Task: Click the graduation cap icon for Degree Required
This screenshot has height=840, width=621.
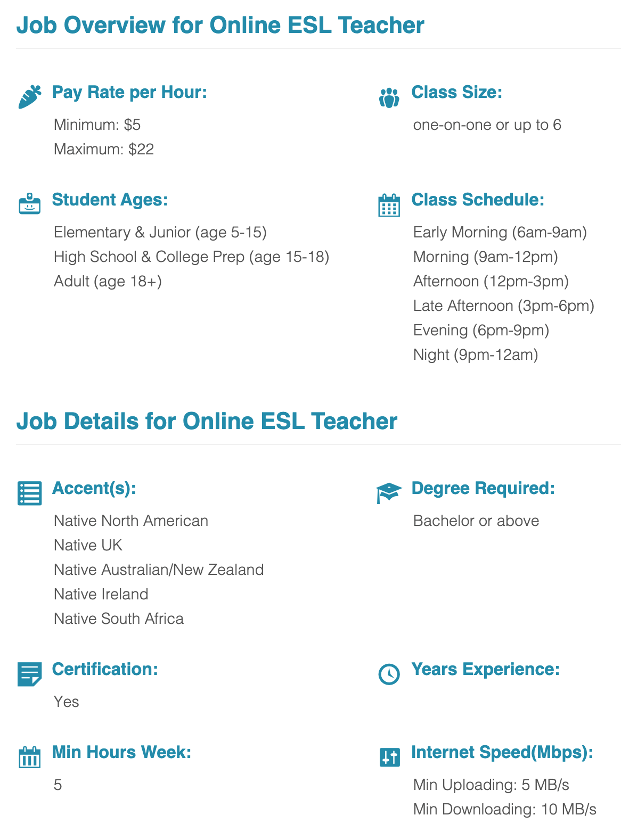Action: coord(389,493)
